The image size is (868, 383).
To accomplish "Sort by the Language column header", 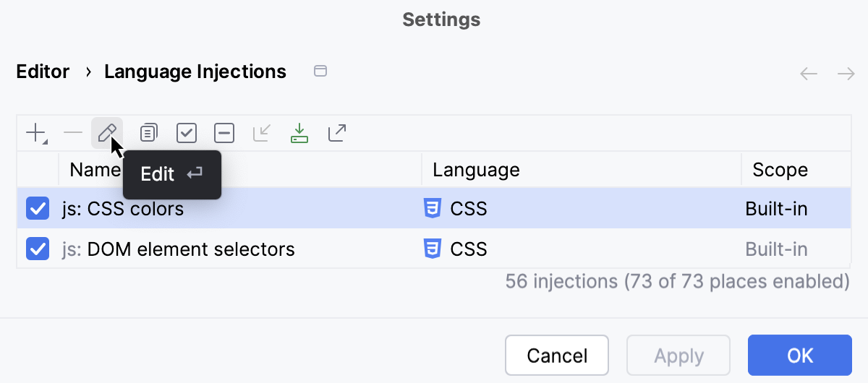I will (476, 170).
